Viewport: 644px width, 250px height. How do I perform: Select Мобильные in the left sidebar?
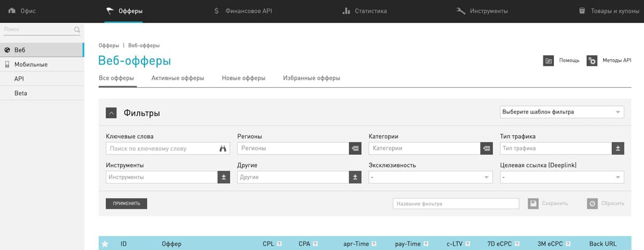pyautogui.click(x=42, y=65)
